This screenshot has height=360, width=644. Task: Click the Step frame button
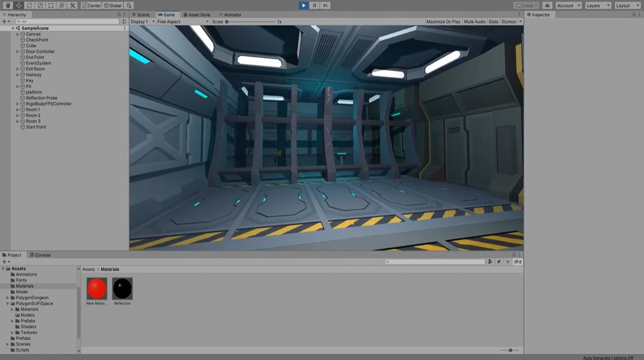[x=325, y=5]
